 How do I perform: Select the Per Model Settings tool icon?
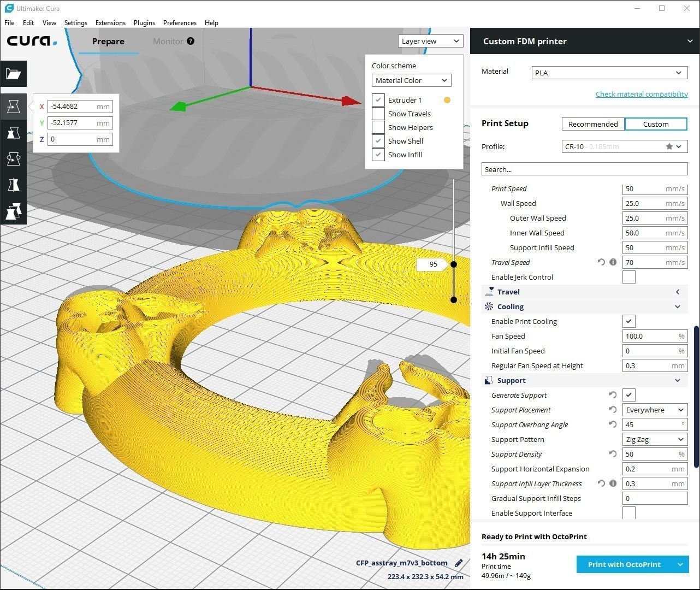pyautogui.click(x=13, y=211)
